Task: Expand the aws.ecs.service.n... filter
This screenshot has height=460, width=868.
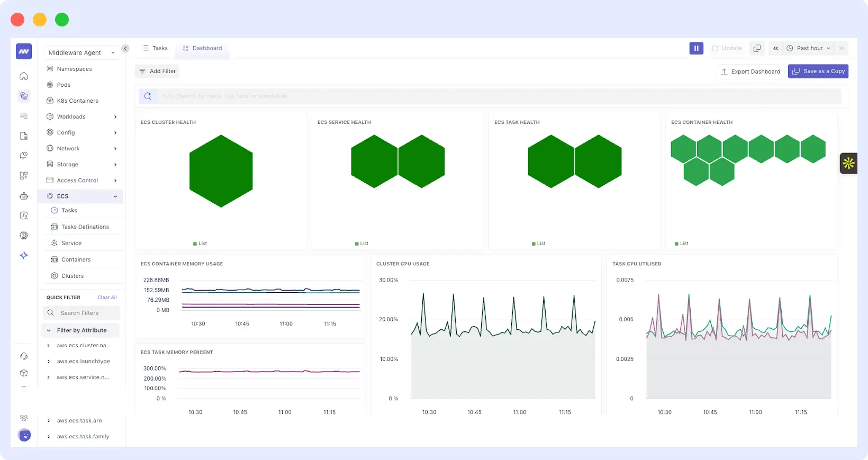Action: coord(49,377)
